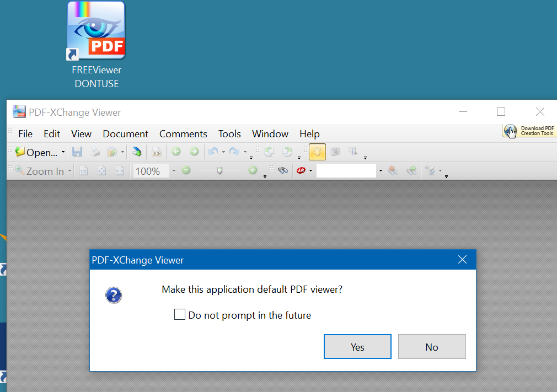The image size is (557, 392).
Task: Click the search text input field
Action: (x=346, y=171)
